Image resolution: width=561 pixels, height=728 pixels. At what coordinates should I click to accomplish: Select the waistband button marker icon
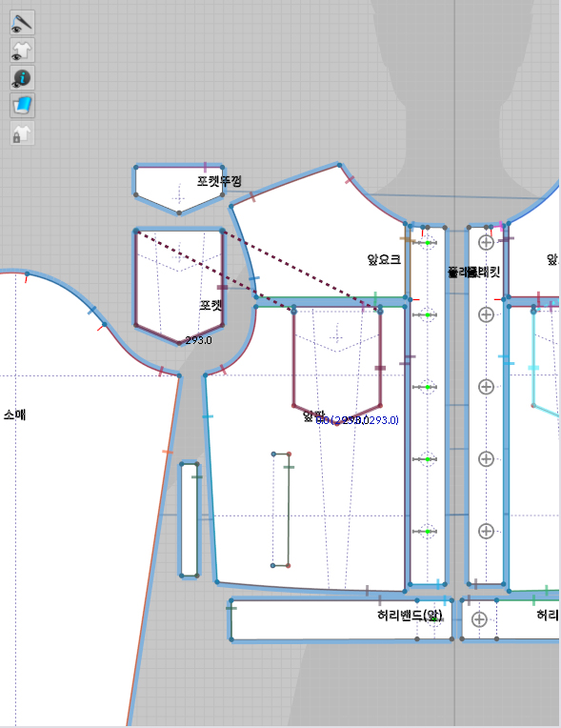tap(479, 618)
